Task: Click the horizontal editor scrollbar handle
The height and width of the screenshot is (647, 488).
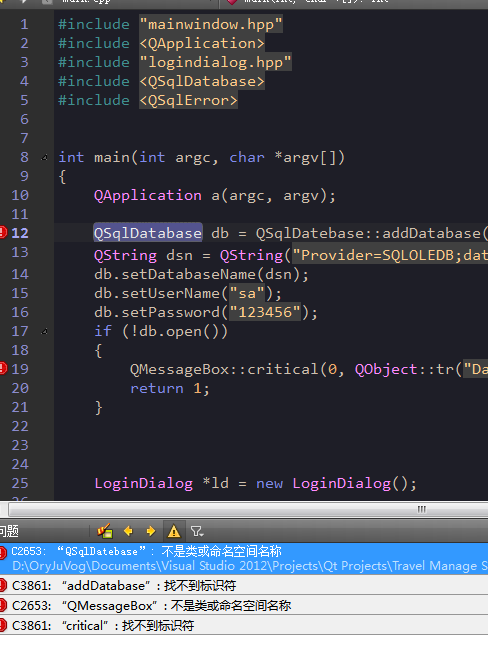Action: tap(249, 509)
